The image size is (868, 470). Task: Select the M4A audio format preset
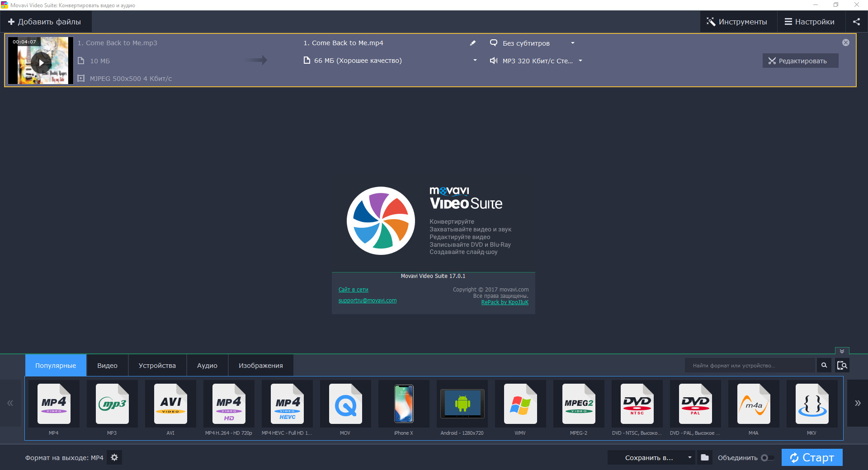tap(754, 404)
